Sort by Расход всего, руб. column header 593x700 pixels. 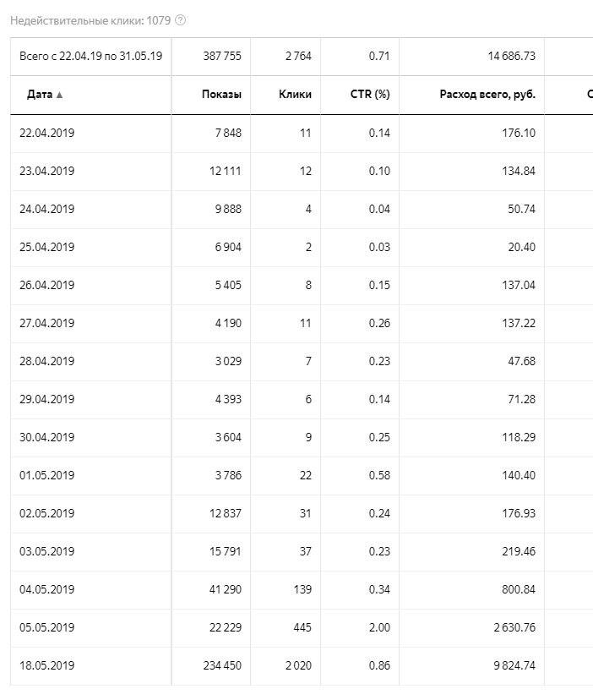(x=487, y=94)
